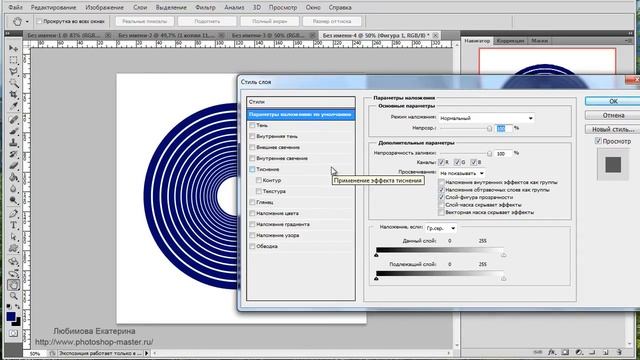Select the Path Selection tool
The height and width of the screenshot is (360, 640).
click(13, 237)
